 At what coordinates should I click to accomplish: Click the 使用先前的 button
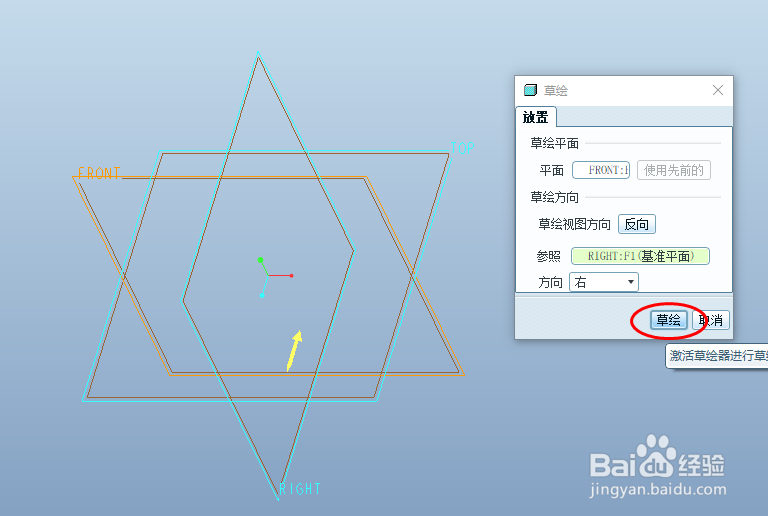(674, 170)
